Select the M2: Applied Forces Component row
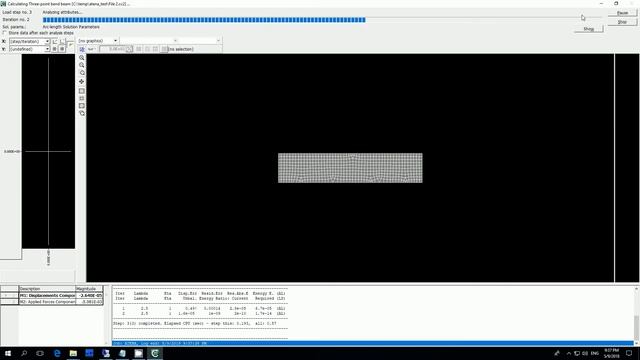The height and width of the screenshot is (360, 640). [52, 302]
